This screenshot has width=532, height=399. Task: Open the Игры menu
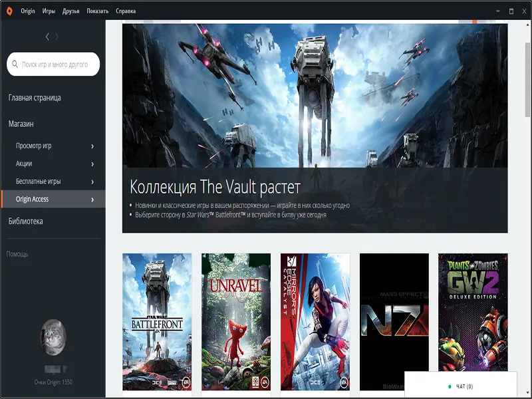tap(49, 11)
